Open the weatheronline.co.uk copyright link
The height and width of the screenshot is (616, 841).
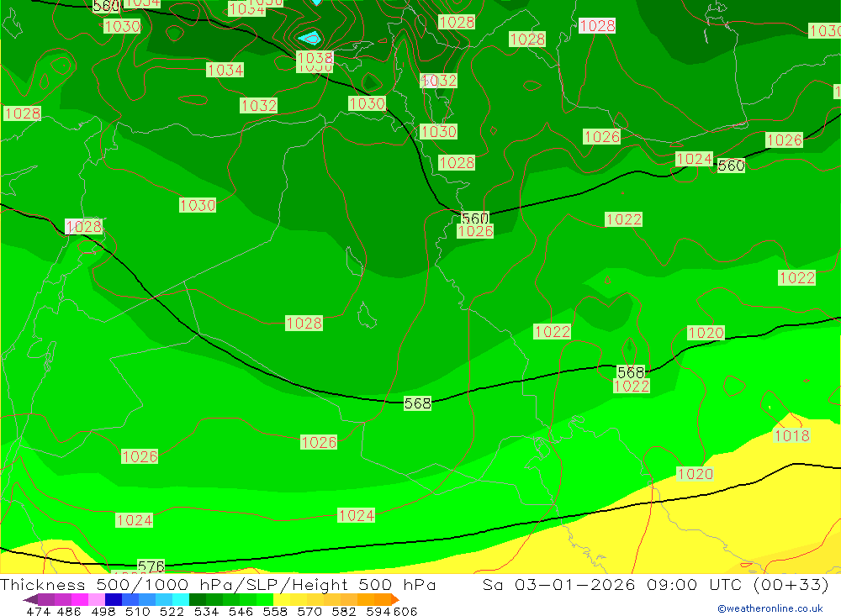pos(770,608)
